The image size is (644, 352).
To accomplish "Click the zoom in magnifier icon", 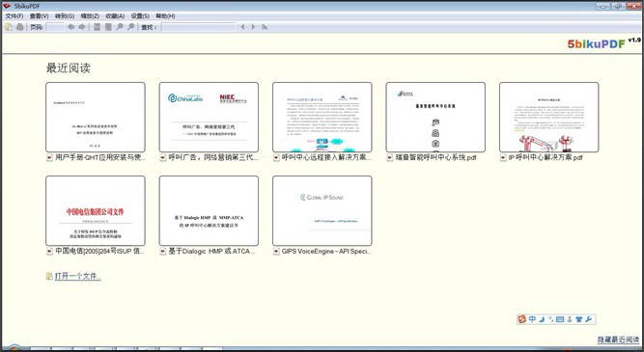I will (130, 27).
